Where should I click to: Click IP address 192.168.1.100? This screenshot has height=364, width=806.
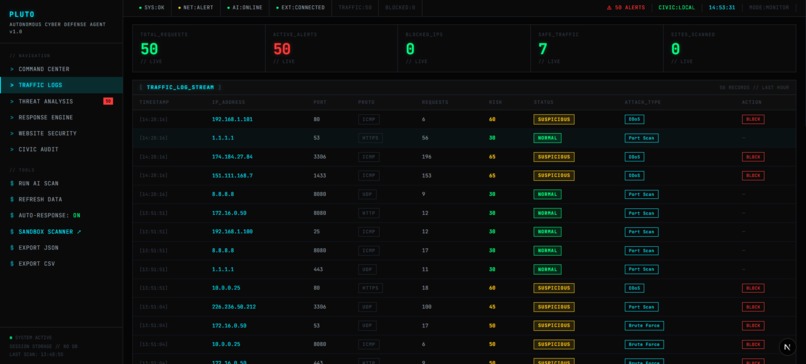coord(232,232)
